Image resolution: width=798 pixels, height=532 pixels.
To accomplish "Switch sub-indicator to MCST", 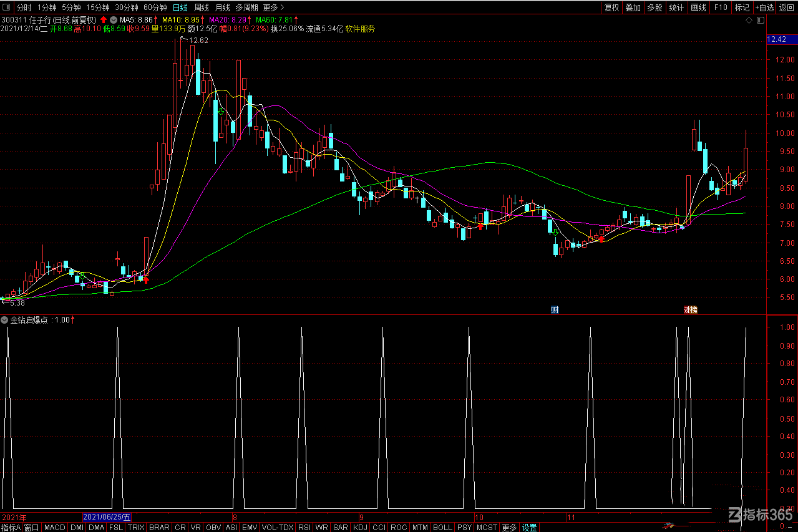I will tap(487, 527).
